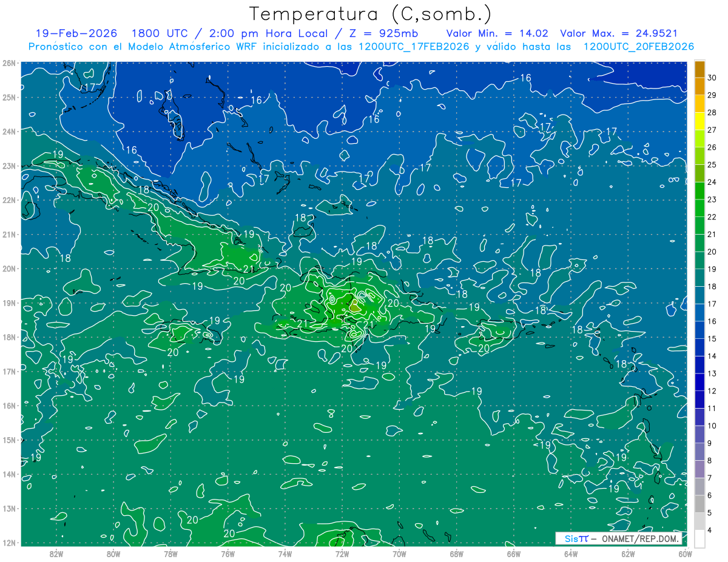Click the '80W' longitude axis label
This screenshot has width=728, height=562.
click(x=113, y=554)
